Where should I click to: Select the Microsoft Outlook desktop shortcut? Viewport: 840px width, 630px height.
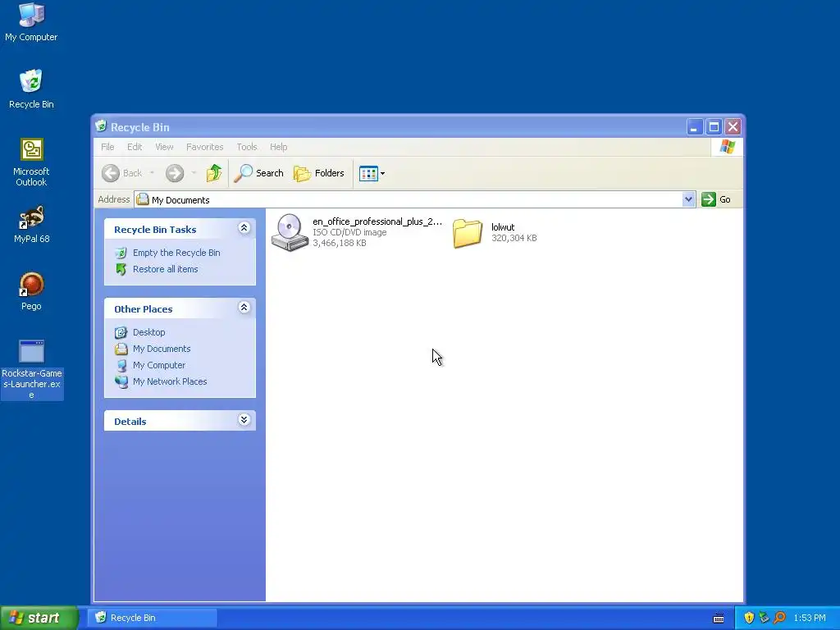tap(31, 162)
